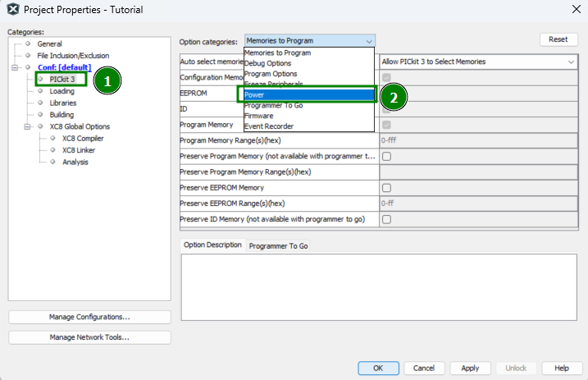Toggle Configuration Memory checkbox

[x=386, y=78]
